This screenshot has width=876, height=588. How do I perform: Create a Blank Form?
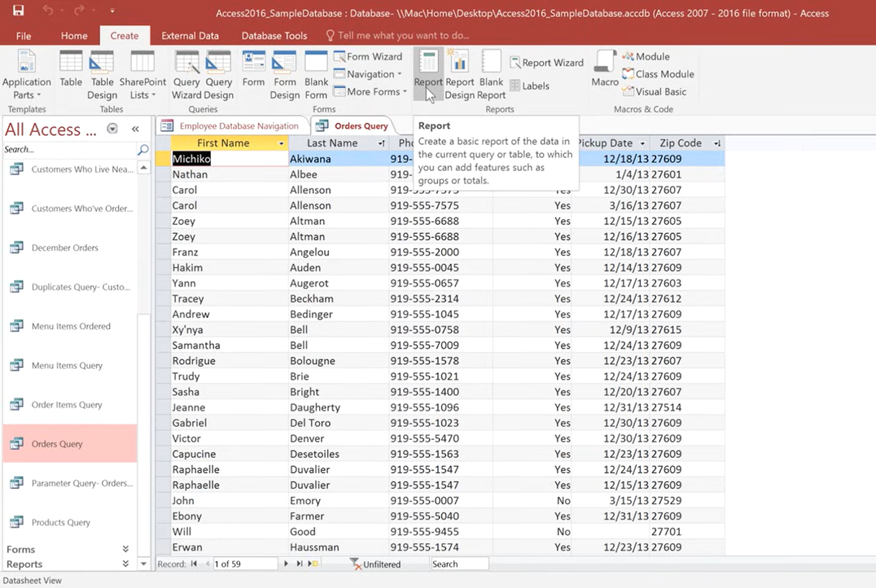click(x=316, y=74)
